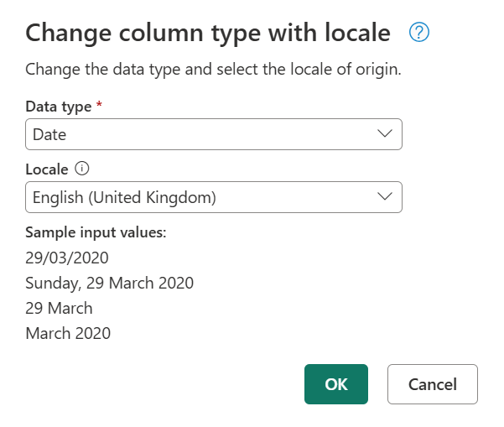Select sample value "29/03/2020"
The height and width of the screenshot is (427, 504).
pyautogui.click(x=67, y=258)
